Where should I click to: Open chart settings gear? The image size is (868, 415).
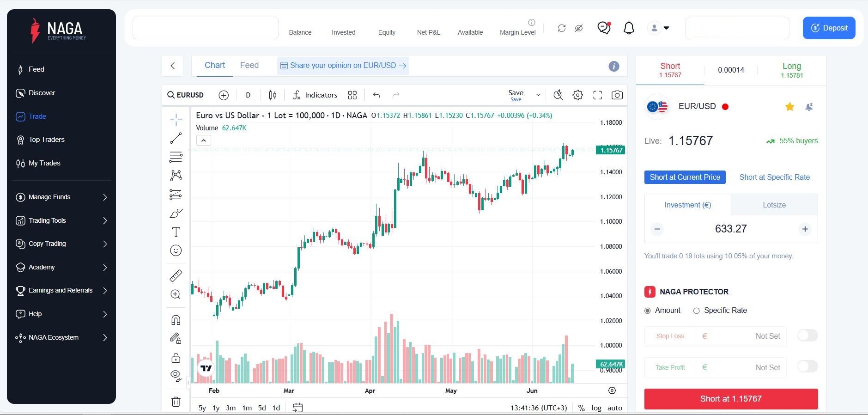point(577,95)
